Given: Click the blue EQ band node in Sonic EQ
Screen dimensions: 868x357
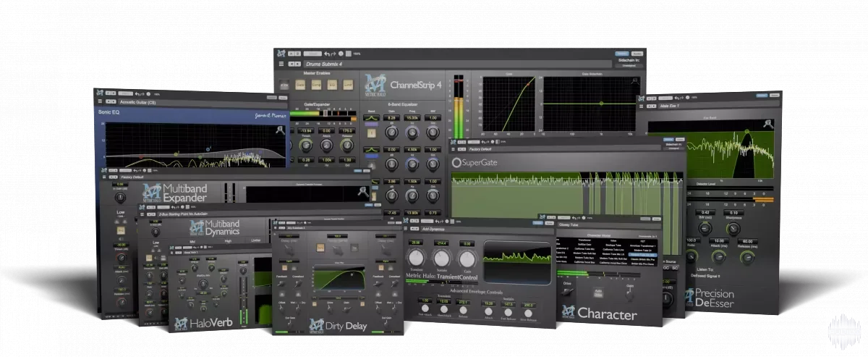Looking at the screenshot, I should coord(208,149).
